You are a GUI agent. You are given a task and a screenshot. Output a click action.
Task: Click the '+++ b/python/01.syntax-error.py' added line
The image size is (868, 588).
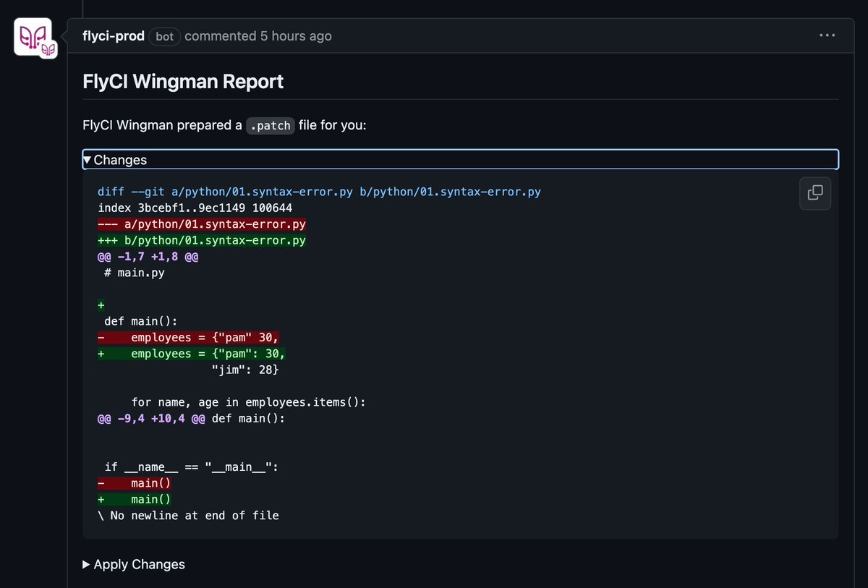tap(202, 240)
